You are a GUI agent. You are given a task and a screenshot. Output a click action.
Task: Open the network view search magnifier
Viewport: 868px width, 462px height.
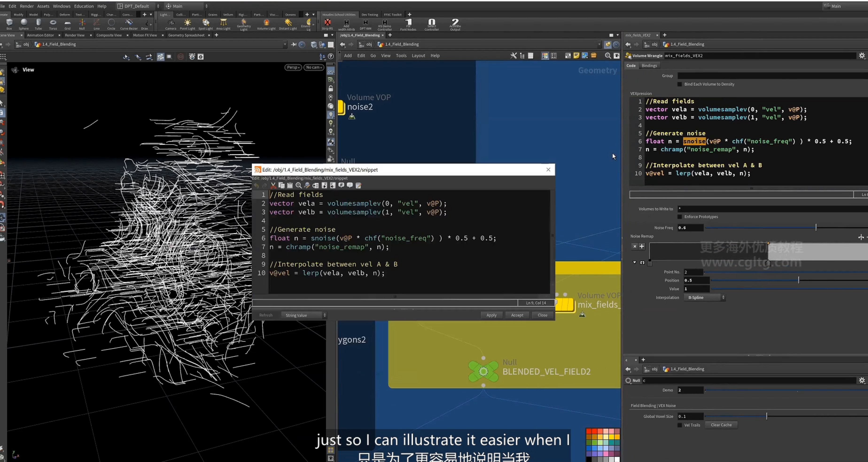pos(608,56)
